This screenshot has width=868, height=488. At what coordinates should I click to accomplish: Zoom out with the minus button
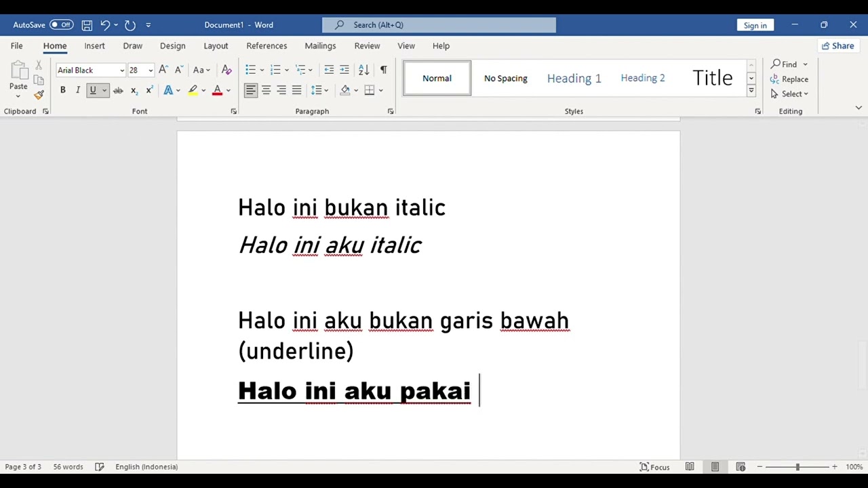759,466
